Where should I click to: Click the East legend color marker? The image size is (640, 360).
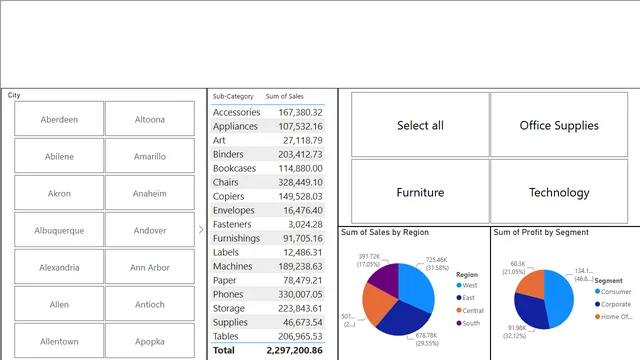click(x=459, y=298)
